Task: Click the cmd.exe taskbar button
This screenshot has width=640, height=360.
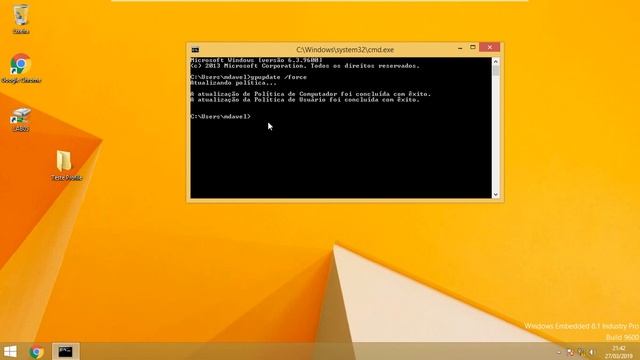Action: (x=65, y=351)
